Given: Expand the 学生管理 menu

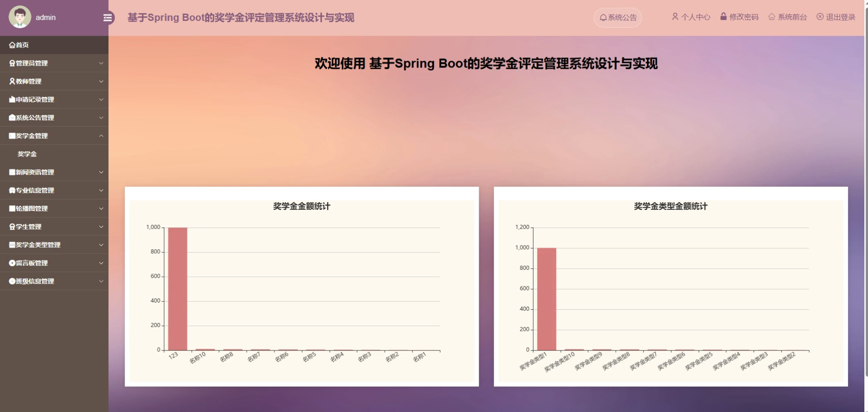Looking at the screenshot, I should pos(54,227).
